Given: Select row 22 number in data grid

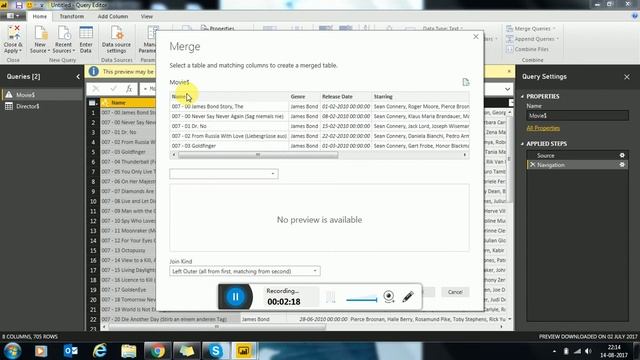Looking at the screenshot, I should tap(93, 319).
